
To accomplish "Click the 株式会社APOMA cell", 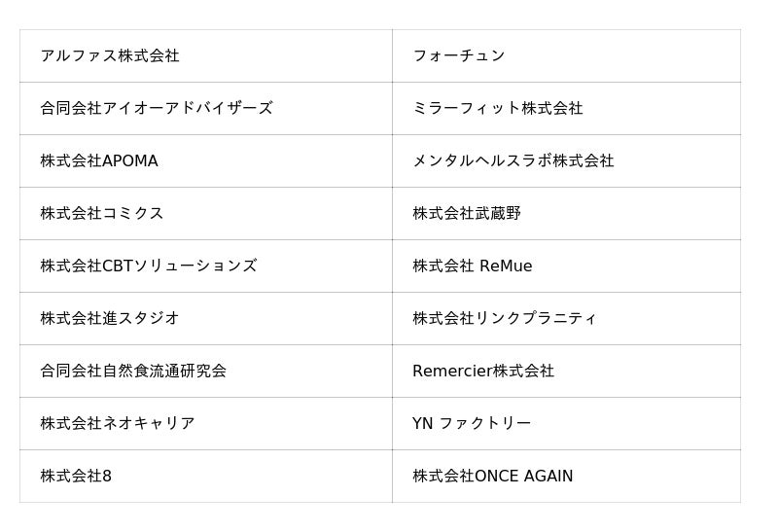I will 99,161.
